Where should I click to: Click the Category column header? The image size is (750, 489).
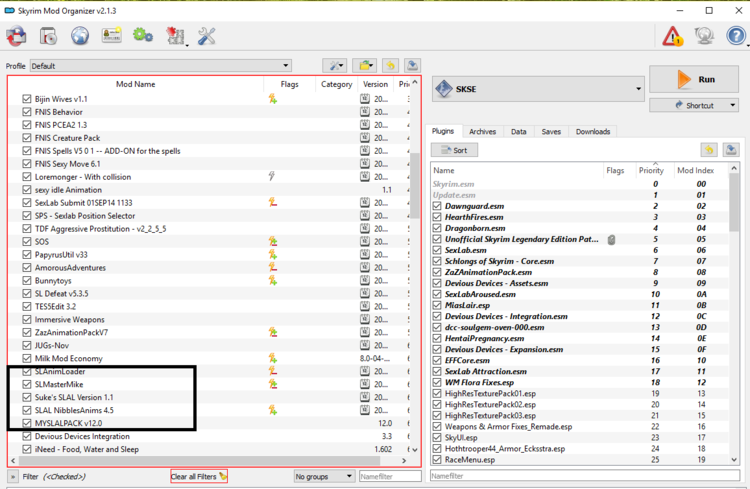pos(336,84)
